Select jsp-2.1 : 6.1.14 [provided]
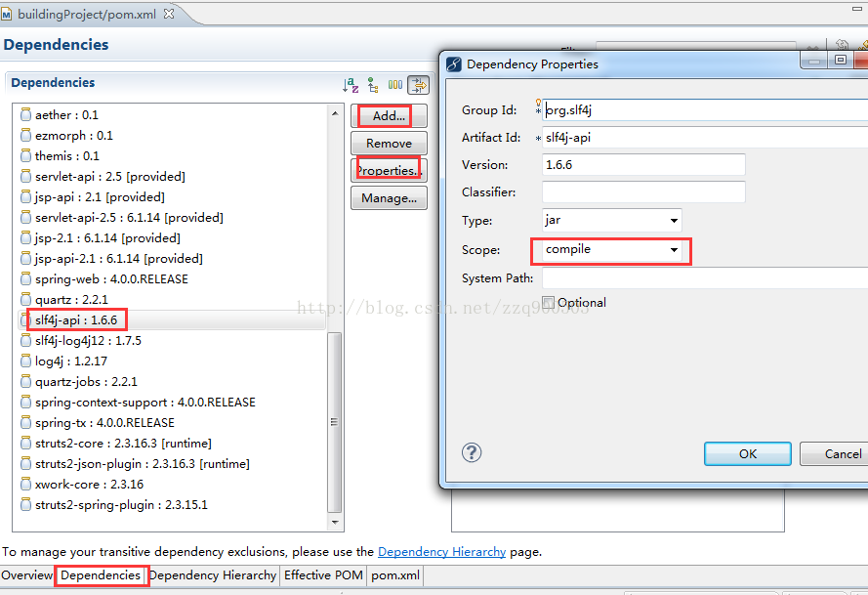 (x=107, y=237)
